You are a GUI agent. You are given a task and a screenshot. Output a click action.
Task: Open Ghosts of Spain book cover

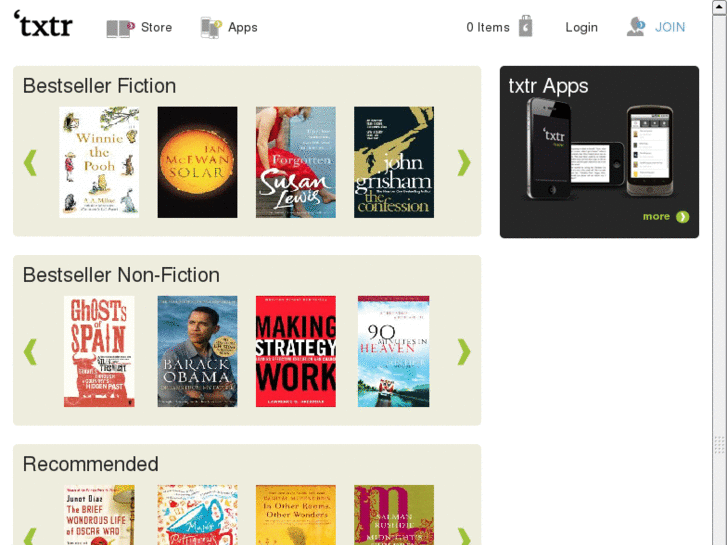point(99,351)
